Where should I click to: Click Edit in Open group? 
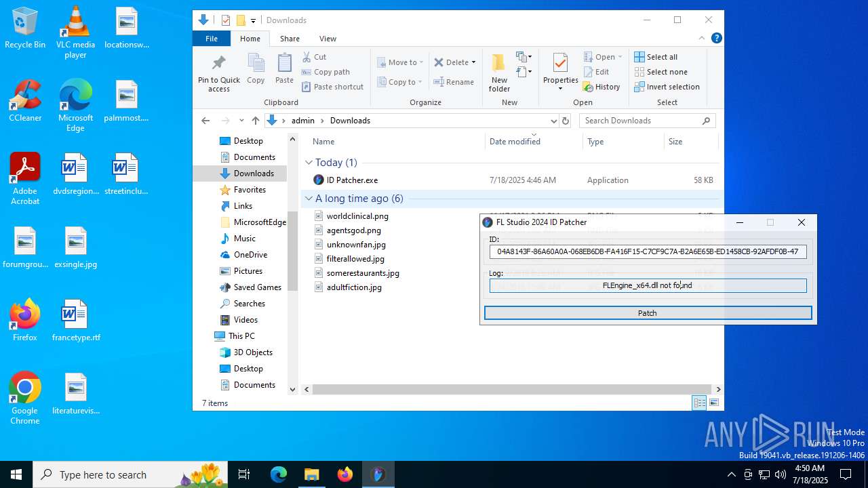pos(596,72)
